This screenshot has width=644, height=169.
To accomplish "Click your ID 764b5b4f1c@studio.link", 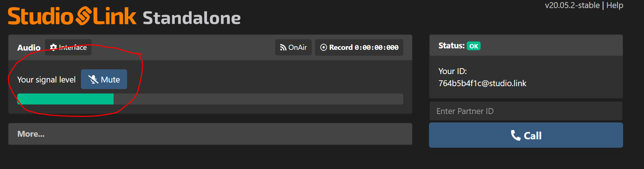I will pyautogui.click(x=482, y=83).
